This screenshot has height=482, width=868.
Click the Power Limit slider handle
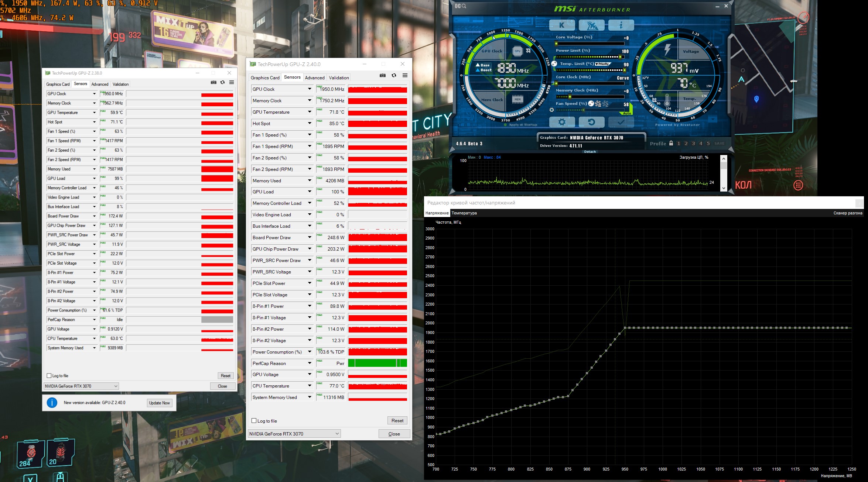coord(621,57)
